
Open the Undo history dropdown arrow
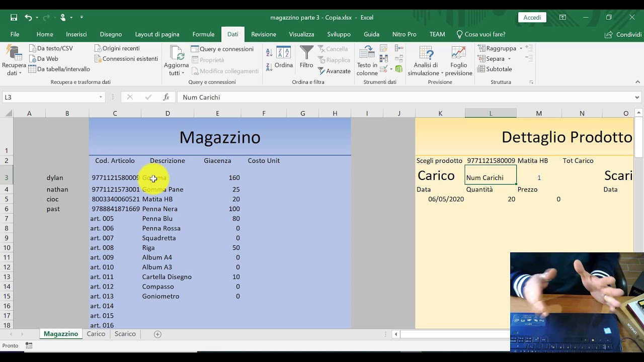[37, 18]
